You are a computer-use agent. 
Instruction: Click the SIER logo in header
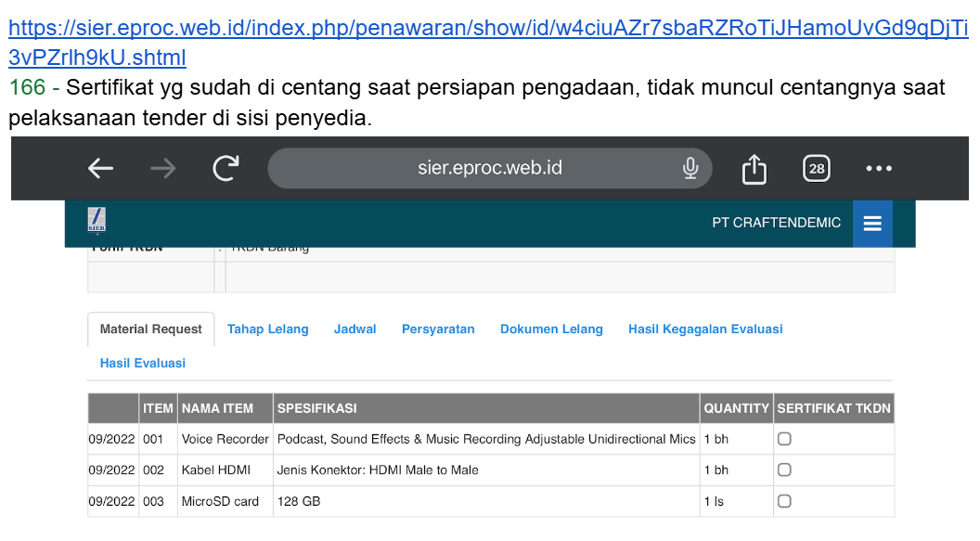coord(97,221)
